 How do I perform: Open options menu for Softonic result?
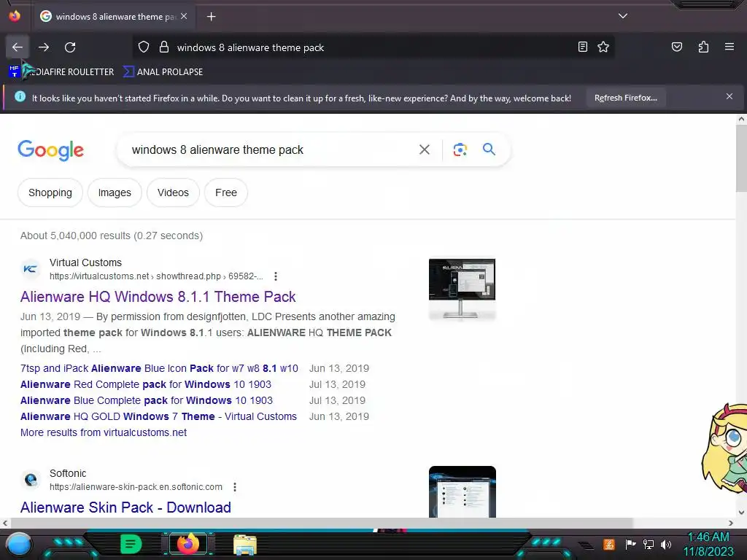pos(234,486)
